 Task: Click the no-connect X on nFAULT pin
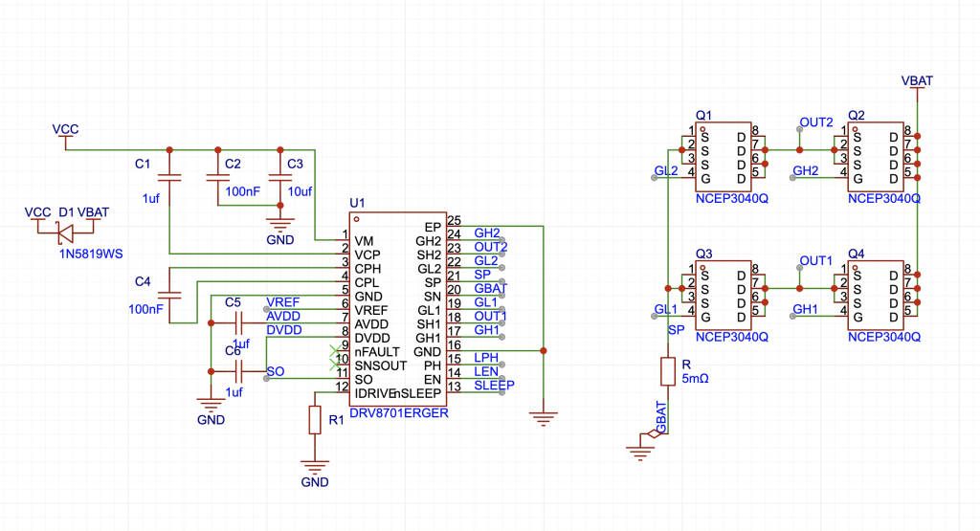pyautogui.click(x=334, y=351)
